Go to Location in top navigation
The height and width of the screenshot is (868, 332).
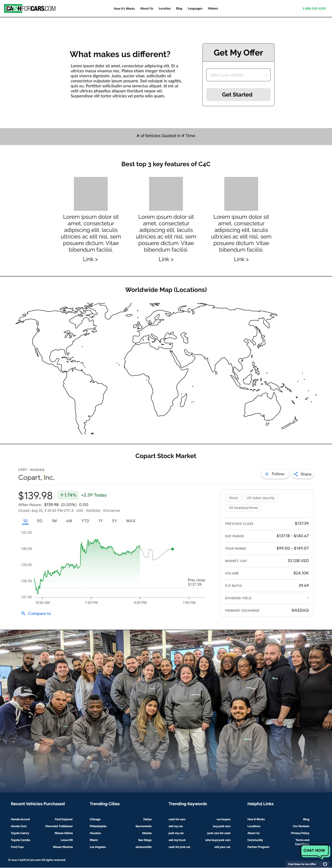pos(164,8)
